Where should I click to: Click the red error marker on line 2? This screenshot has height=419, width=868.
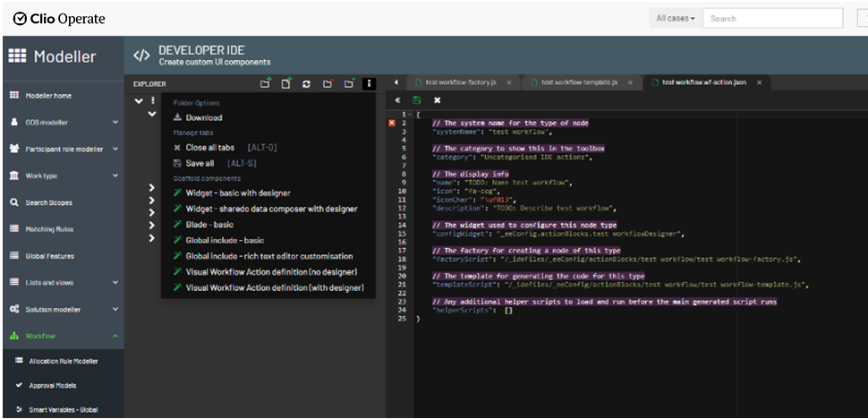click(x=392, y=123)
